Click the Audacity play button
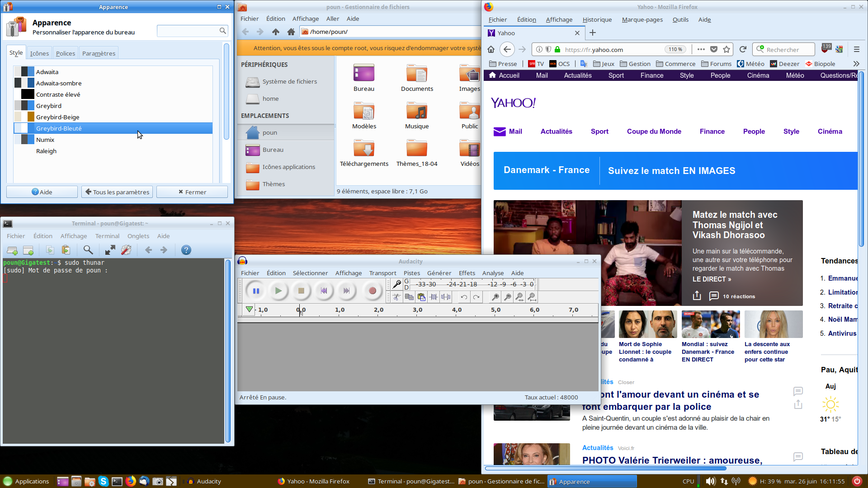This screenshot has width=868, height=488. click(x=278, y=291)
